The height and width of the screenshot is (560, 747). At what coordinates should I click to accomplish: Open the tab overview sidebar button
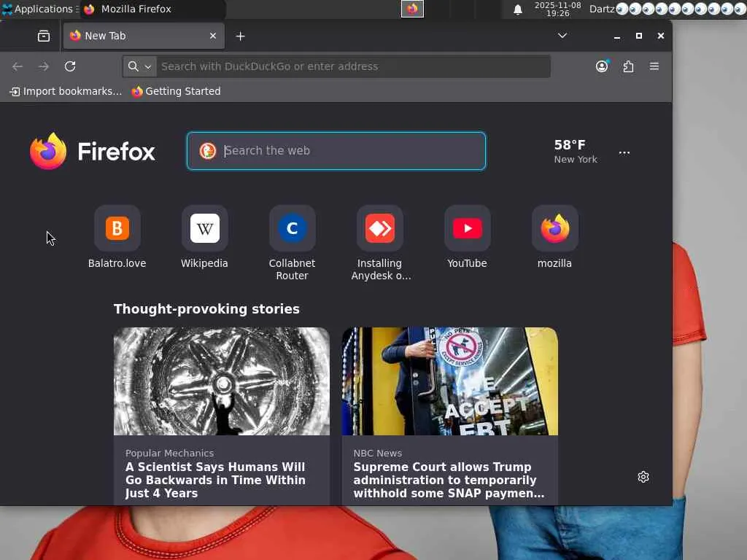[44, 36]
